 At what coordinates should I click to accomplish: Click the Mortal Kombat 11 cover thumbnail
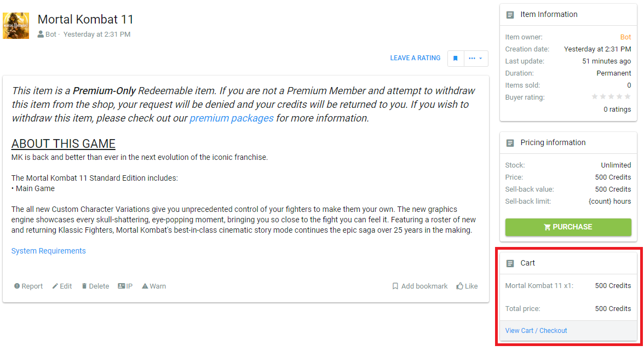16,26
